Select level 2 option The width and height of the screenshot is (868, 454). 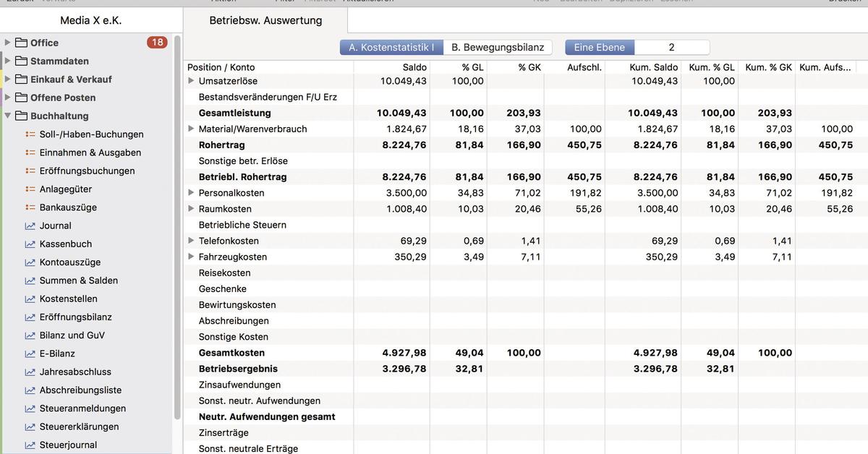(672, 47)
